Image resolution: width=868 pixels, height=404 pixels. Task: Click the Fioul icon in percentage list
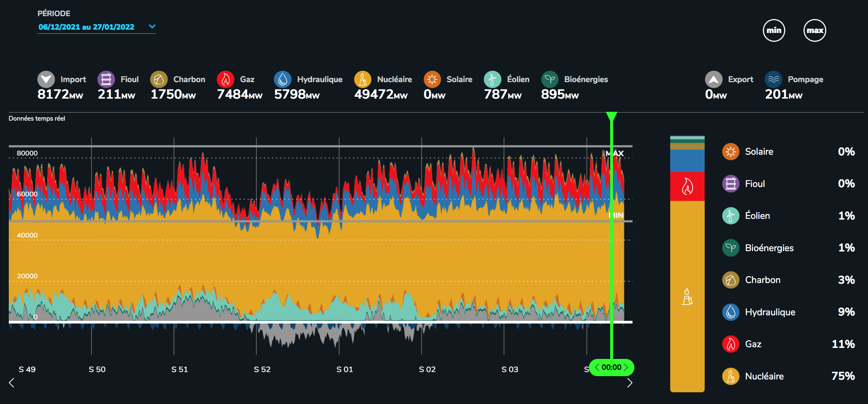pos(731,184)
